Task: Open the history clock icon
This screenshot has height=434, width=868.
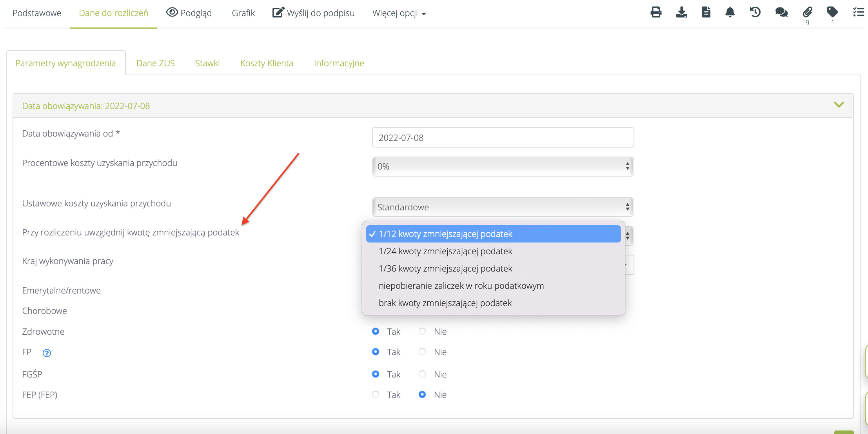Action: (755, 12)
